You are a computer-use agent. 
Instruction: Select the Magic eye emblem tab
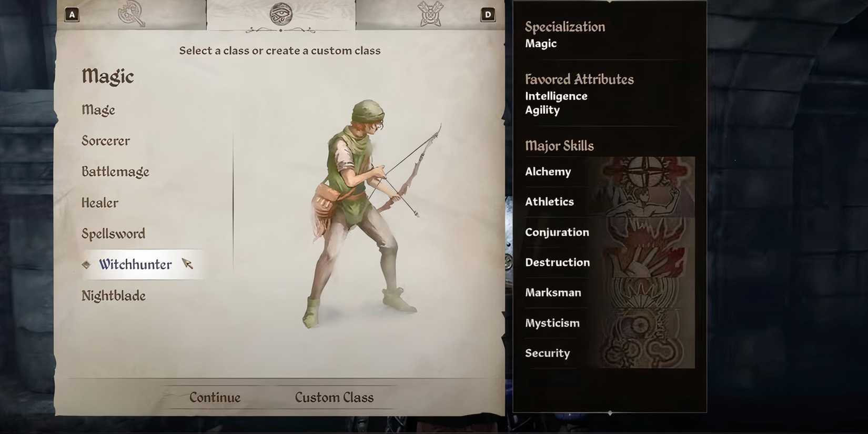[x=281, y=14]
